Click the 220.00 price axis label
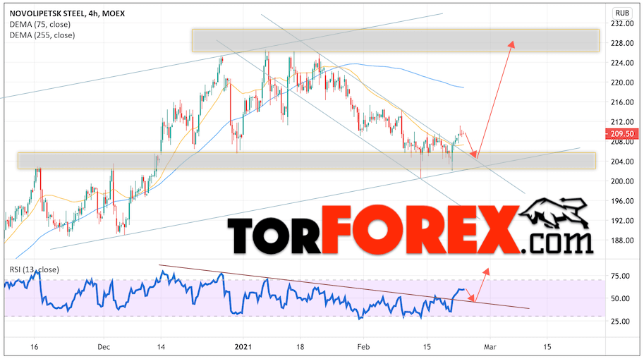Viewport: 644px width, 359px height. tap(622, 83)
